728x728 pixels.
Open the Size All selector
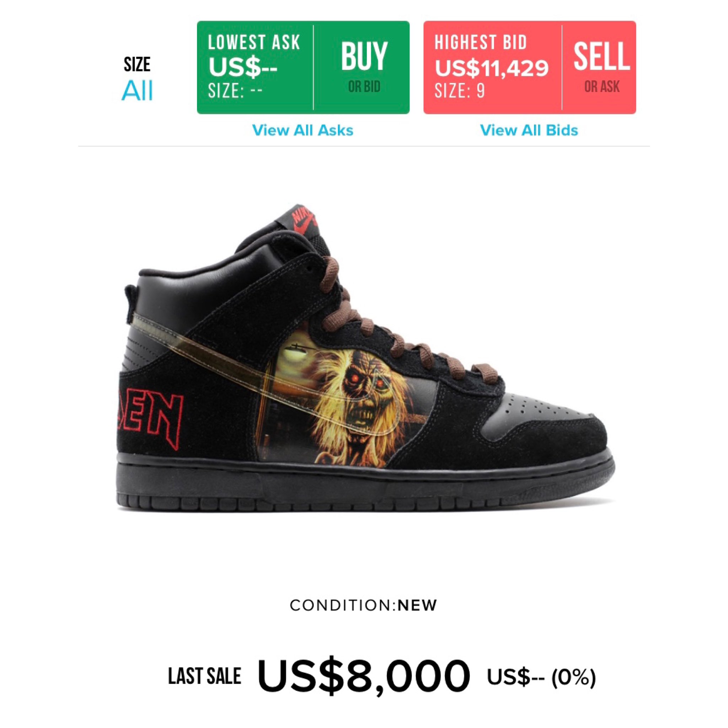tap(137, 78)
